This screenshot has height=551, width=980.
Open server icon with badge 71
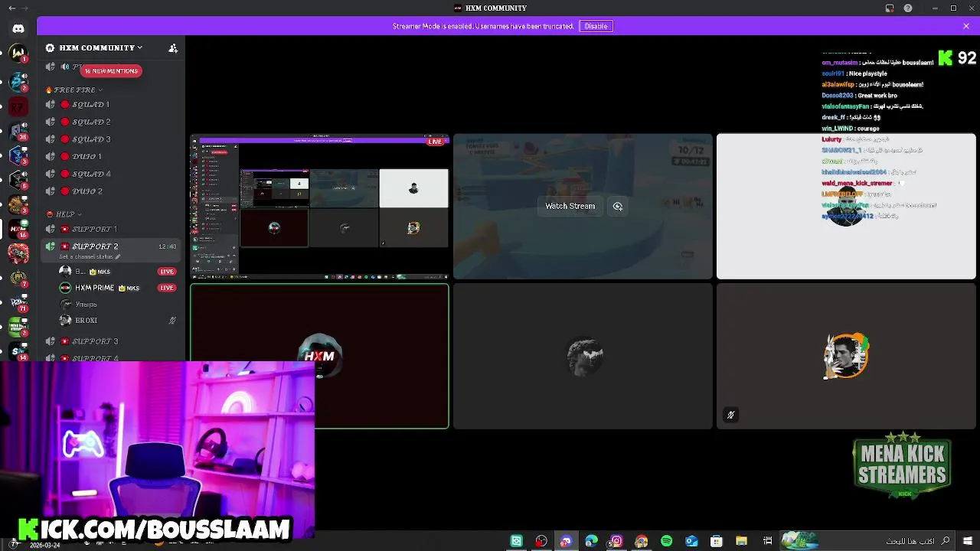pyautogui.click(x=18, y=304)
